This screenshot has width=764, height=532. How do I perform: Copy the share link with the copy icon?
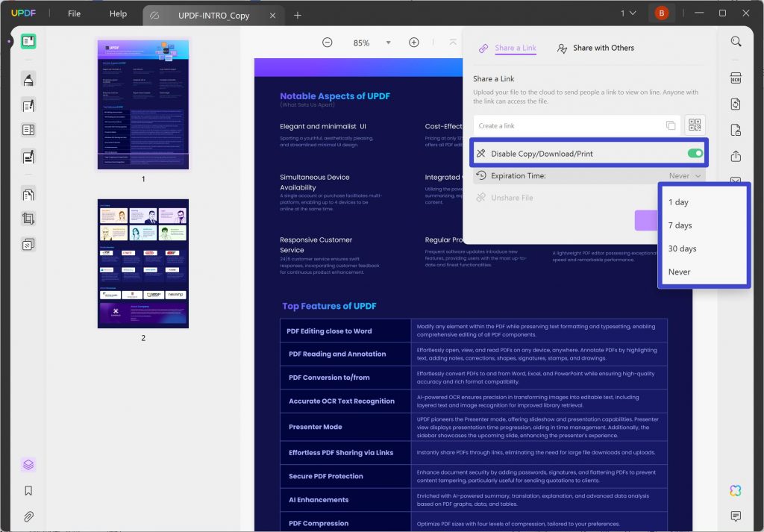click(671, 125)
